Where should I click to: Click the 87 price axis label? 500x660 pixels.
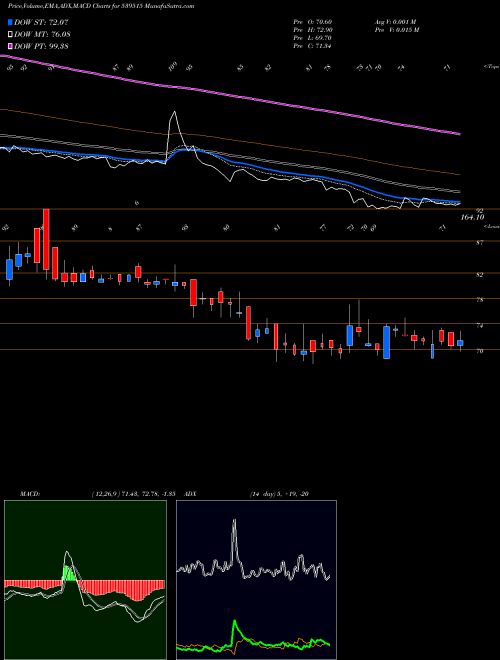tap(480, 242)
